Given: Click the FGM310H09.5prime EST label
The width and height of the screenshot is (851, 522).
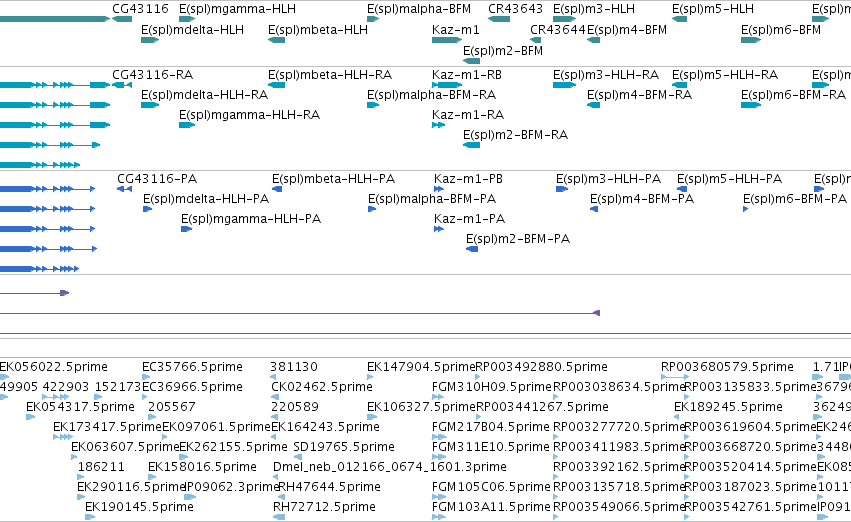Looking at the screenshot, I should [x=492, y=387].
